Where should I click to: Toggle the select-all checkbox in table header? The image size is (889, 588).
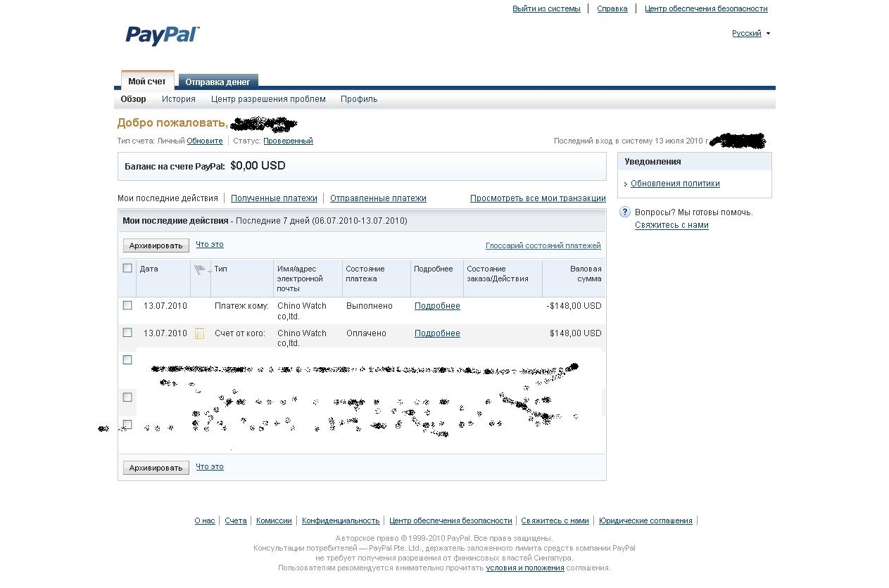point(127,268)
